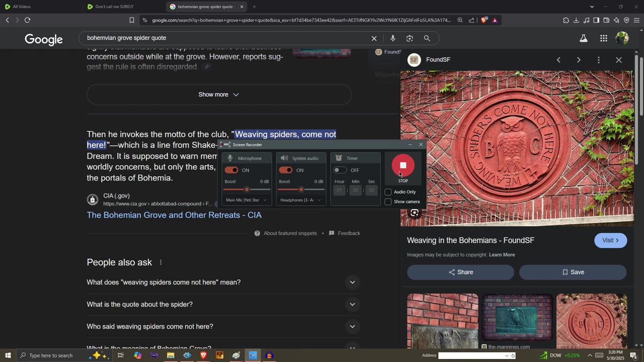Click the timer Hour field
The height and width of the screenshot is (362, 644).
click(339, 191)
